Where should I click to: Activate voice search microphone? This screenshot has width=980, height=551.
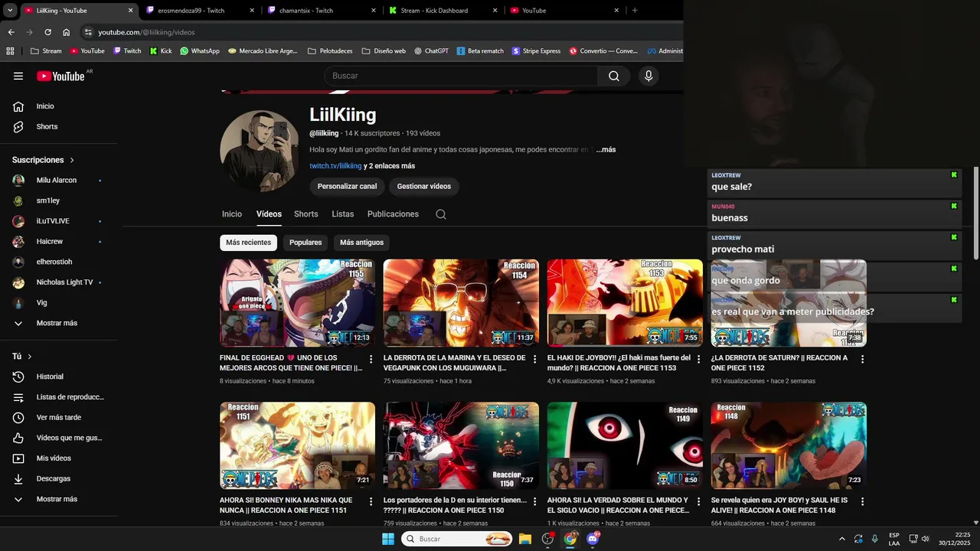pos(648,76)
